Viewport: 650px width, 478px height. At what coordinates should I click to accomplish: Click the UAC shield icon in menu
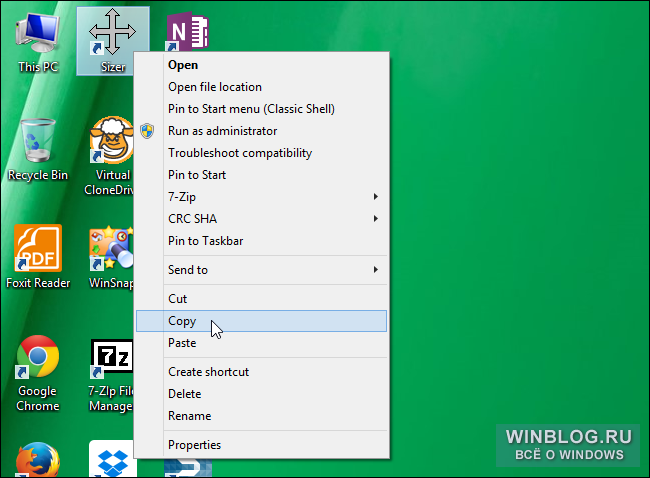pos(147,131)
